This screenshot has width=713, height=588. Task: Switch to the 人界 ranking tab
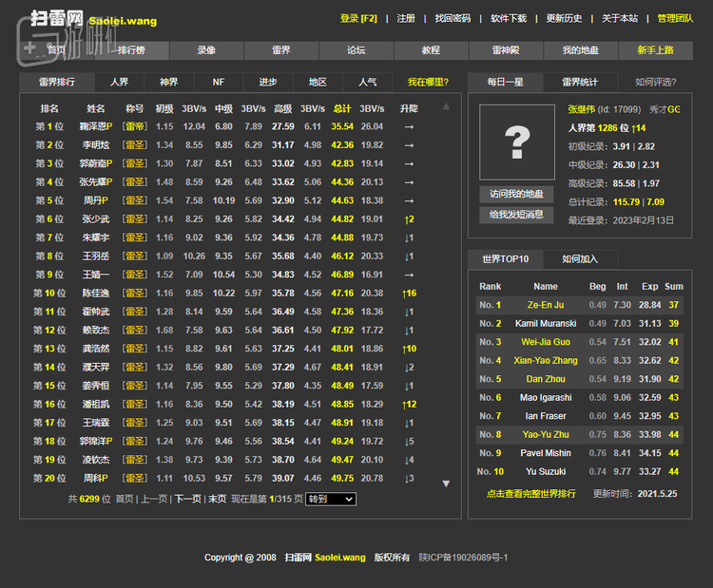pyautogui.click(x=120, y=83)
